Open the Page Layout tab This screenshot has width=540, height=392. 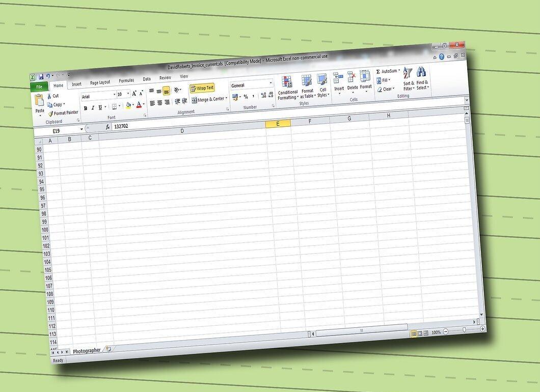tap(100, 82)
